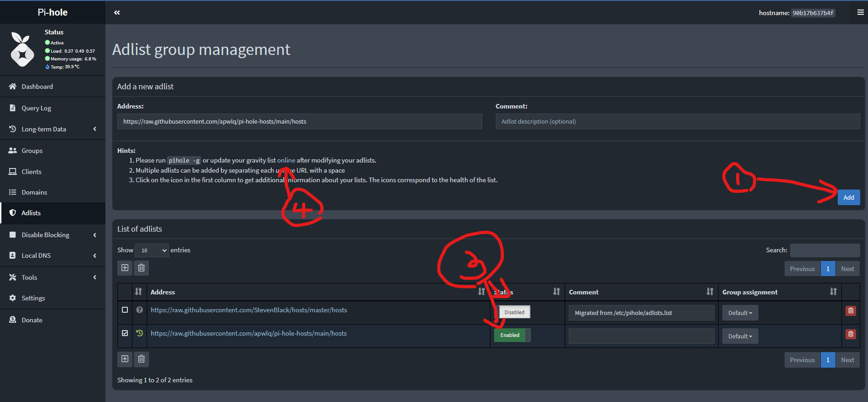868x402 pixels.
Task: Sort by Group assignment column
Action: pyautogui.click(x=780, y=292)
